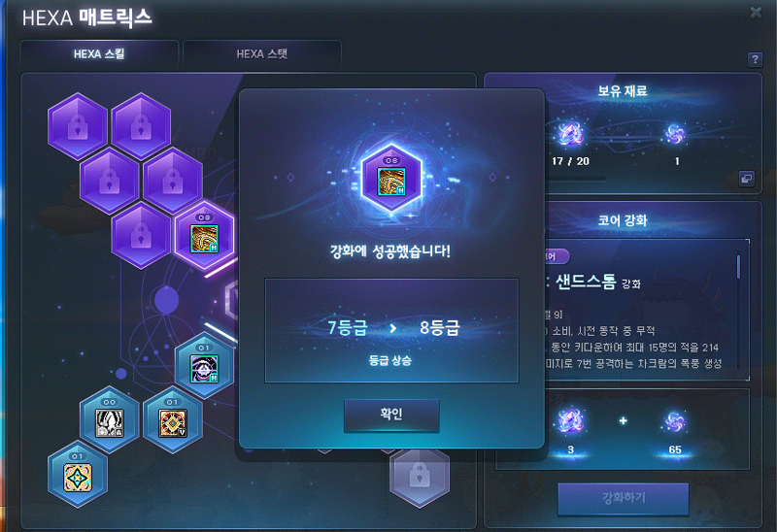
Task: Select the star emblem core at bottom left
Action: (x=78, y=475)
